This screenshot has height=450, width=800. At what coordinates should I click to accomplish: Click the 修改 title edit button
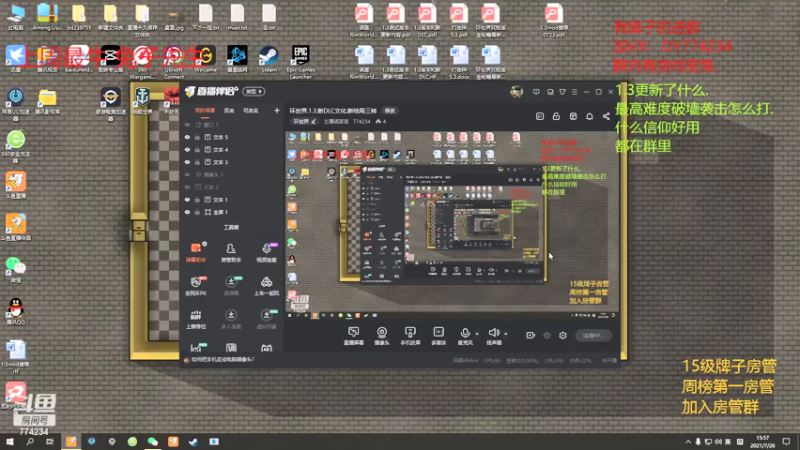pyautogui.click(x=390, y=111)
